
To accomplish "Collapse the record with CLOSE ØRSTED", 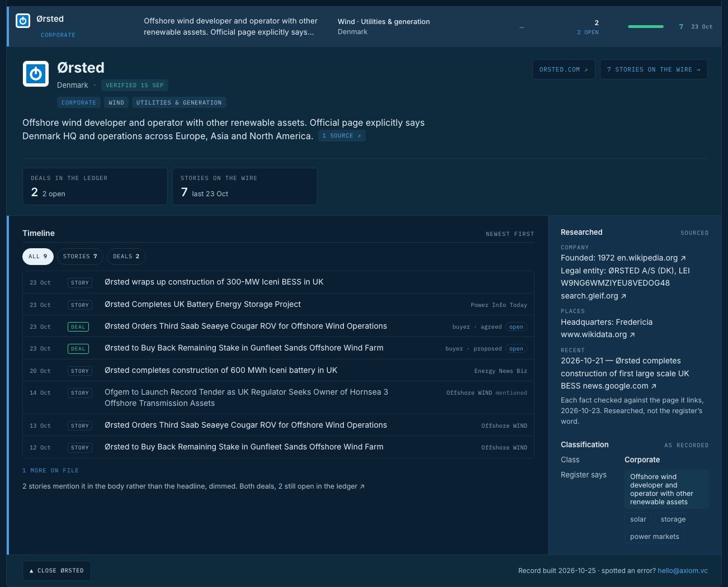I will click(56, 571).
